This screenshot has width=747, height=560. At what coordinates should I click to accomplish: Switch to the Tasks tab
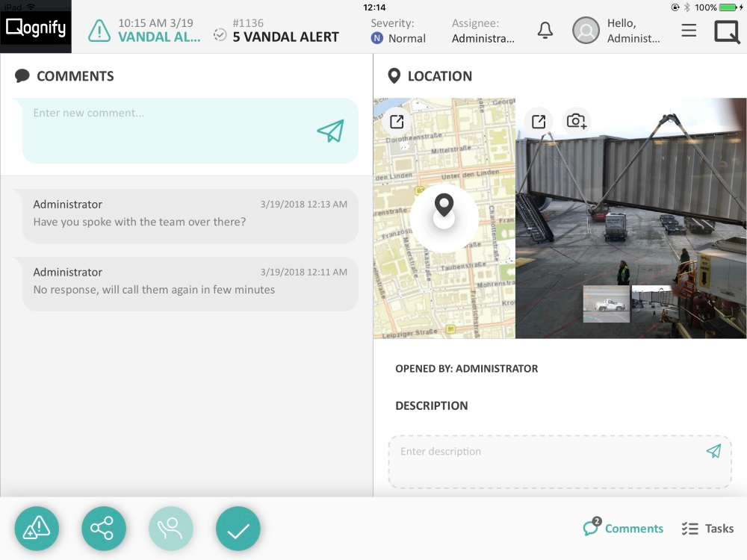707,529
